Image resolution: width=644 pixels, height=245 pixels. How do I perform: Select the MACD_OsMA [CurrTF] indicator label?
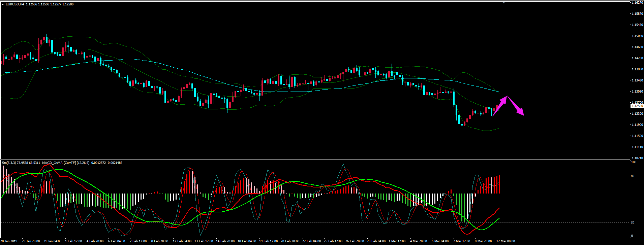[x=59, y=163]
